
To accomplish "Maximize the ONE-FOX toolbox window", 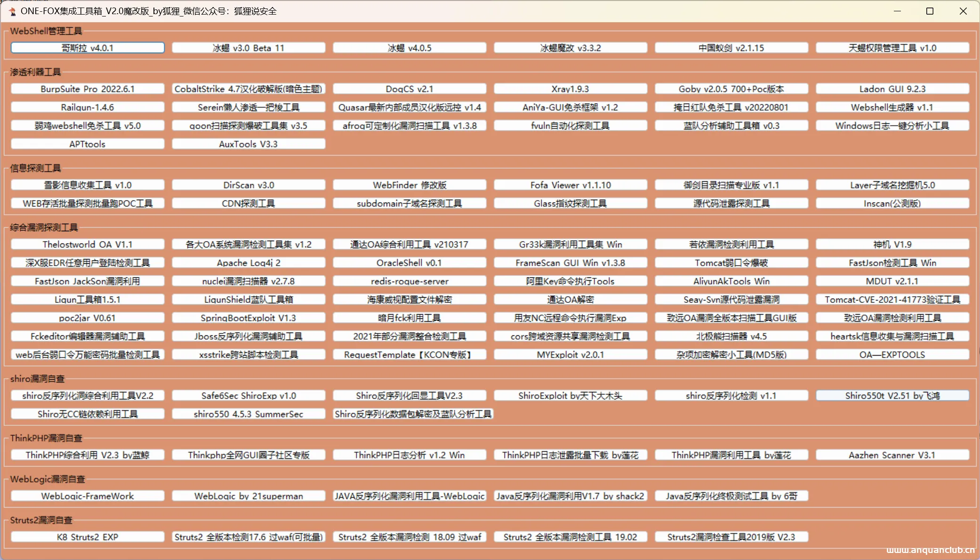I will (930, 11).
